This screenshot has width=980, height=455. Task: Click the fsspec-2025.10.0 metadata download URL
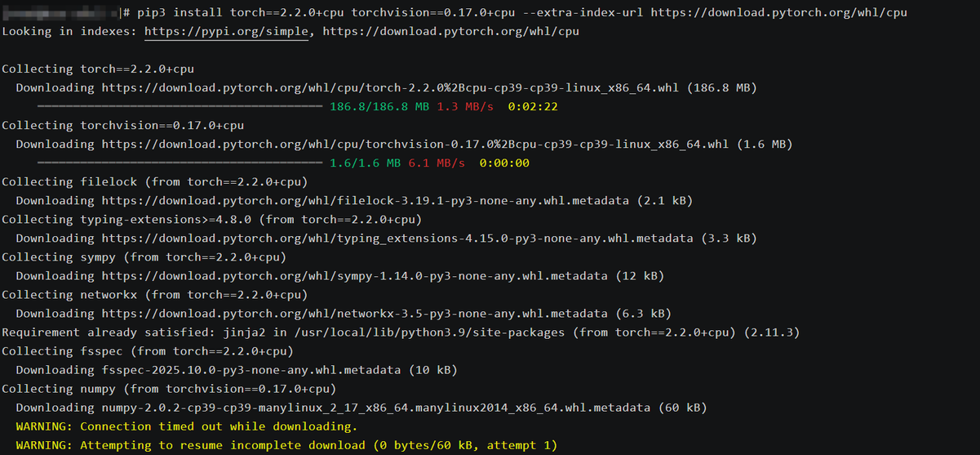[251, 369]
